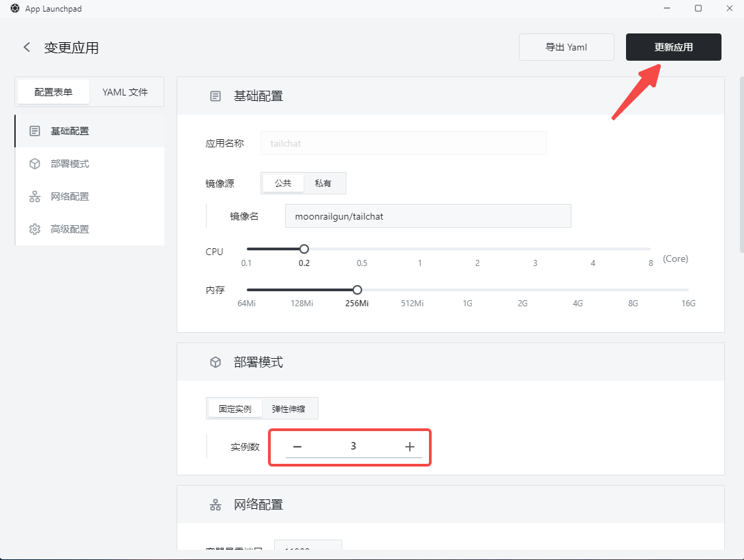Choose 公共 image source
Image resolution: width=744 pixels, height=560 pixels.
(283, 183)
